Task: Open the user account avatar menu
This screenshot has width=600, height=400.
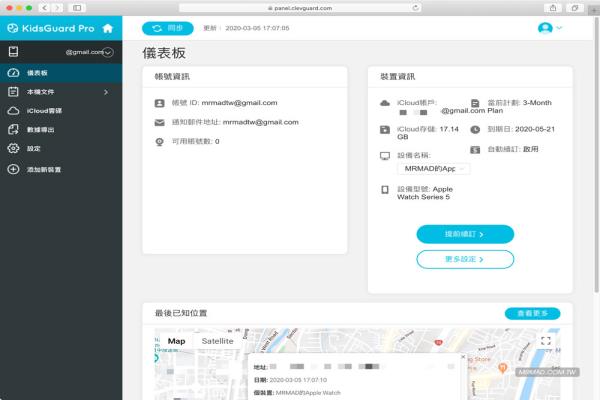Action: 545,28
